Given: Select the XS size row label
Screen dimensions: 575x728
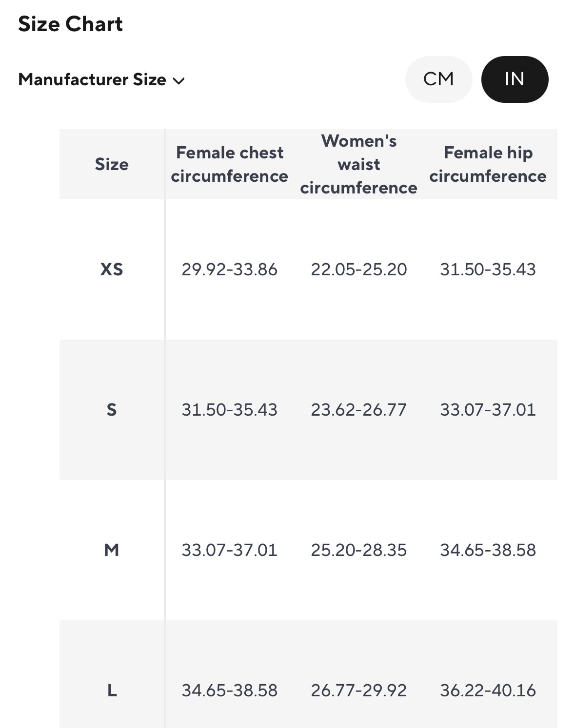Looking at the screenshot, I should tap(112, 269).
